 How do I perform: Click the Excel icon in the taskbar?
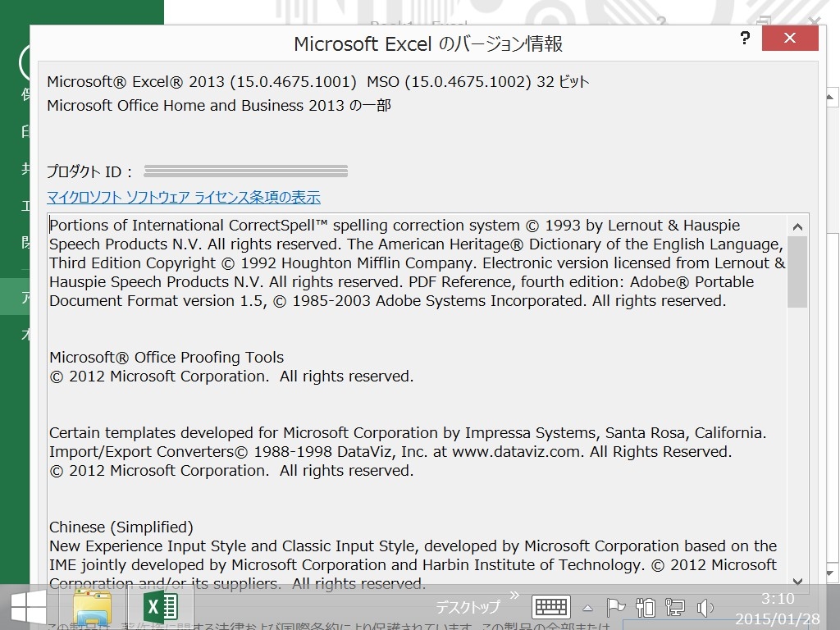click(x=160, y=608)
